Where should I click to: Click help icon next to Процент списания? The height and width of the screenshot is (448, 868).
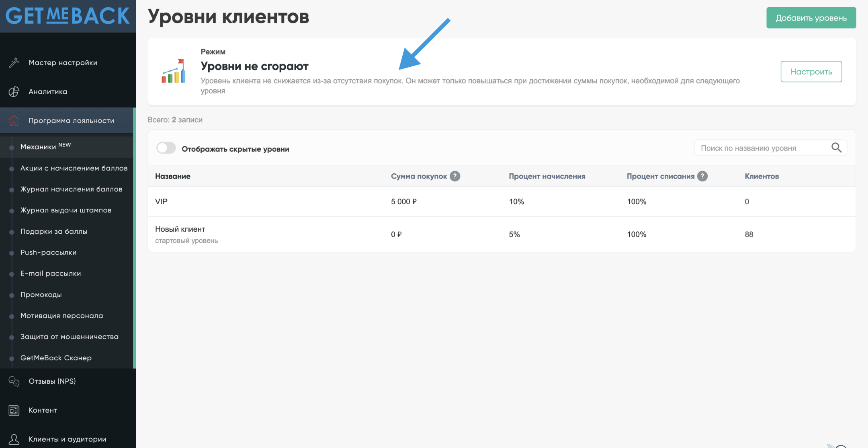702,176
